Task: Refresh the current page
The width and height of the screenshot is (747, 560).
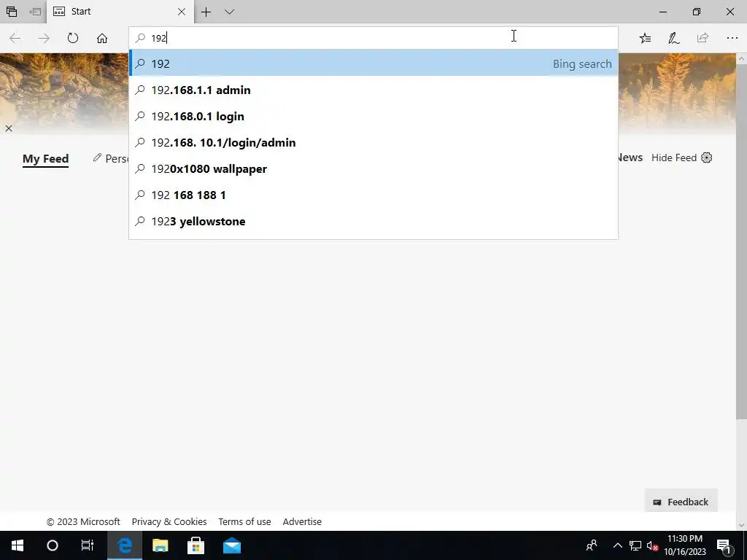Action: (72, 38)
